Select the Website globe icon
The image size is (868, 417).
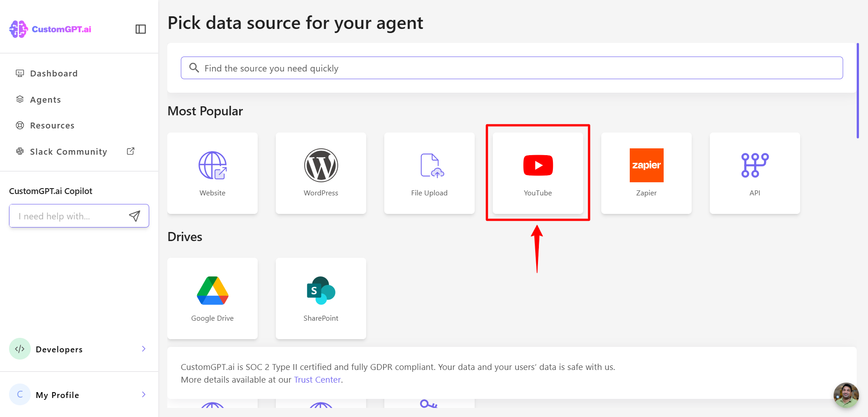point(212,165)
